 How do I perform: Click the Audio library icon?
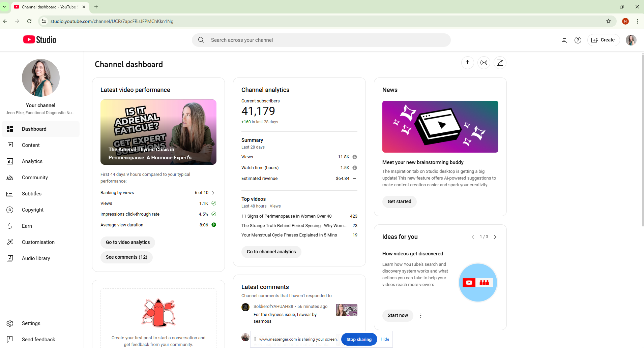click(x=10, y=258)
